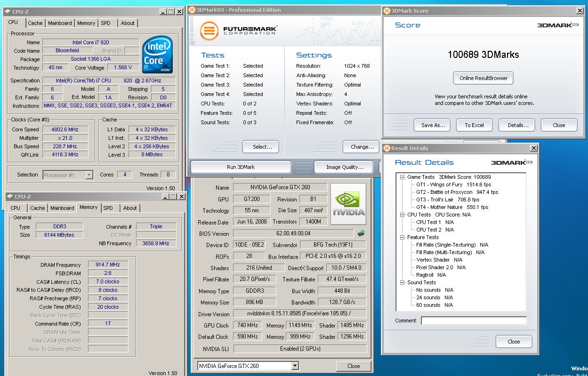Select GT2 - Battle of Proxycon result
The width and height of the screenshot is (588, 376).
coord(457,192)
